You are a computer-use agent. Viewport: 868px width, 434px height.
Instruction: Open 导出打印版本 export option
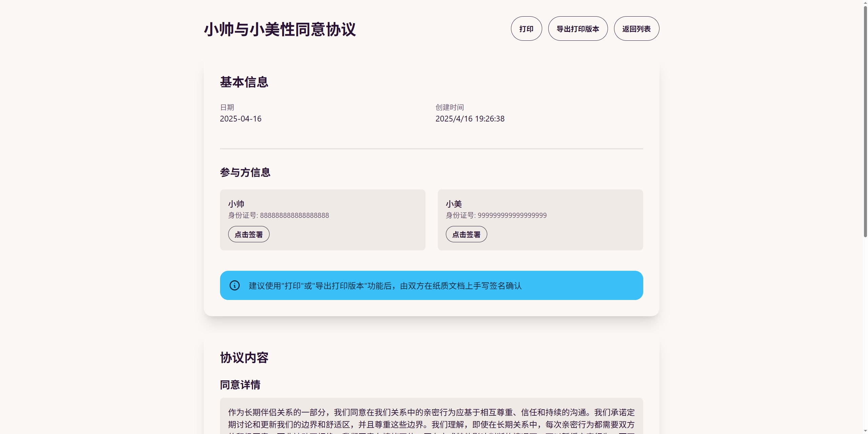[x=578, y=29]
